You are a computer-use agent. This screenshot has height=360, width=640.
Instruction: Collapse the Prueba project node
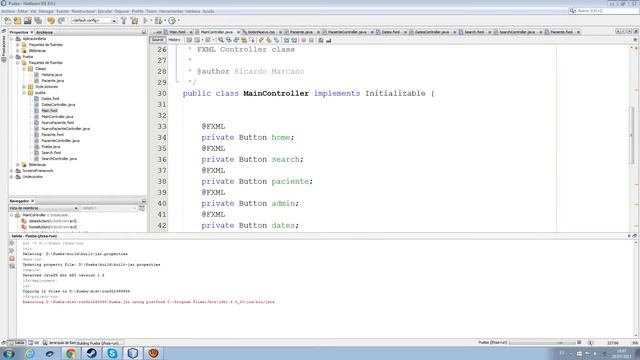tap(12, 57)
